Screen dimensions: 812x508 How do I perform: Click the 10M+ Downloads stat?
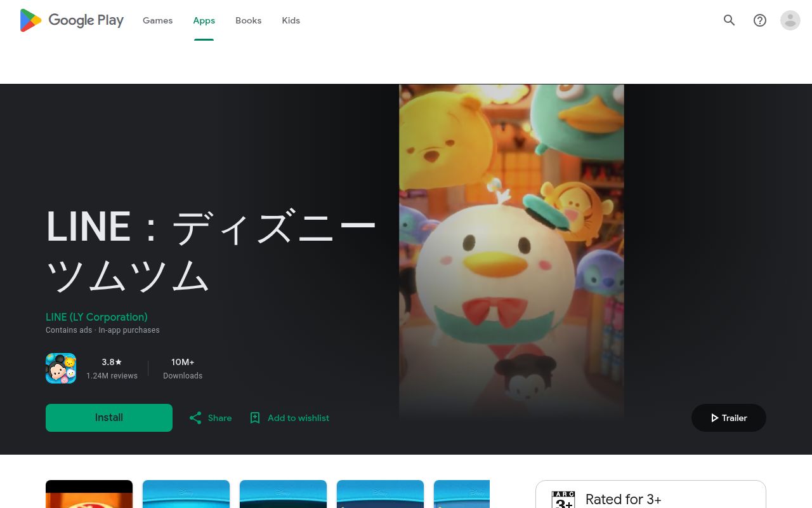coord(183,368)
